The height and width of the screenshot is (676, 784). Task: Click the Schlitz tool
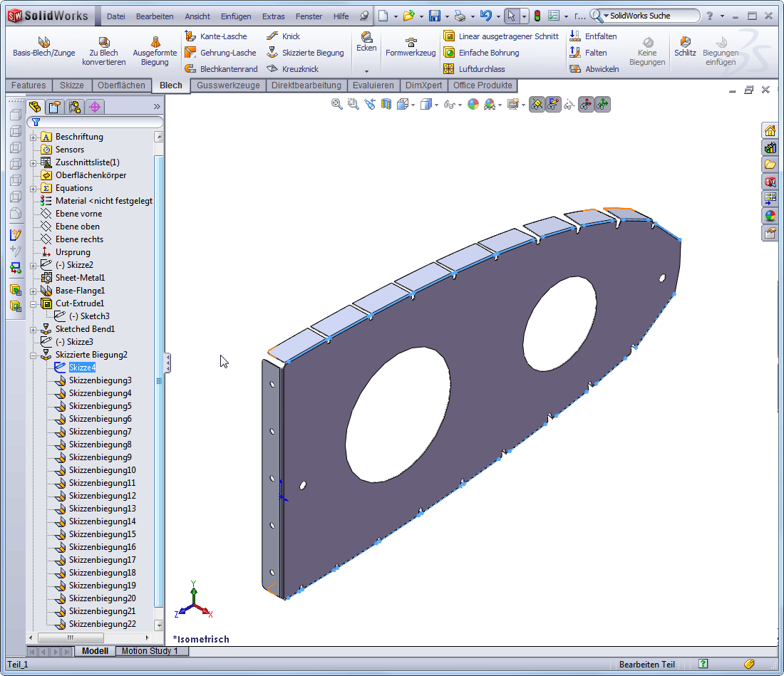(685, 47)
